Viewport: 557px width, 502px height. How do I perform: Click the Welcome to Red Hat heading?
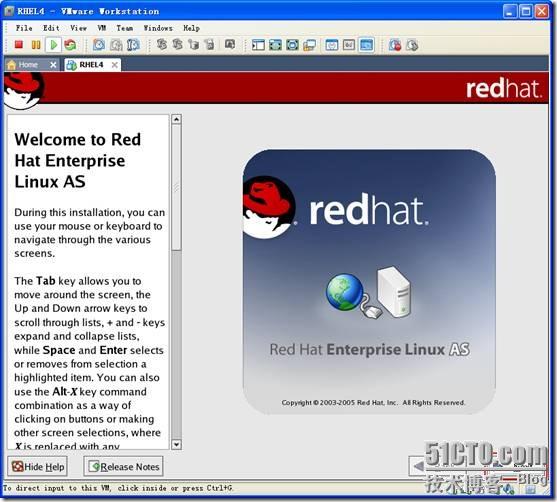pyautogui.click(x=77, y=161)
